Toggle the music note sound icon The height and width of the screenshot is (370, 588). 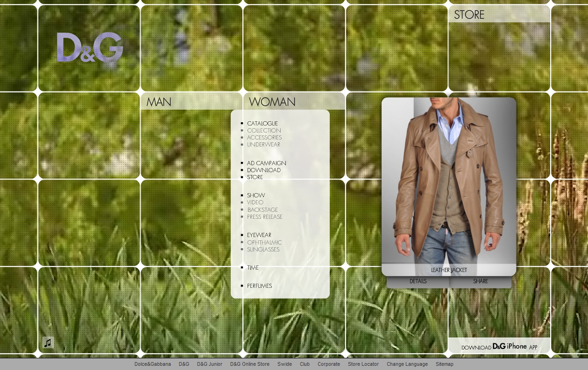pyautogui.click(x=48, y=342)
